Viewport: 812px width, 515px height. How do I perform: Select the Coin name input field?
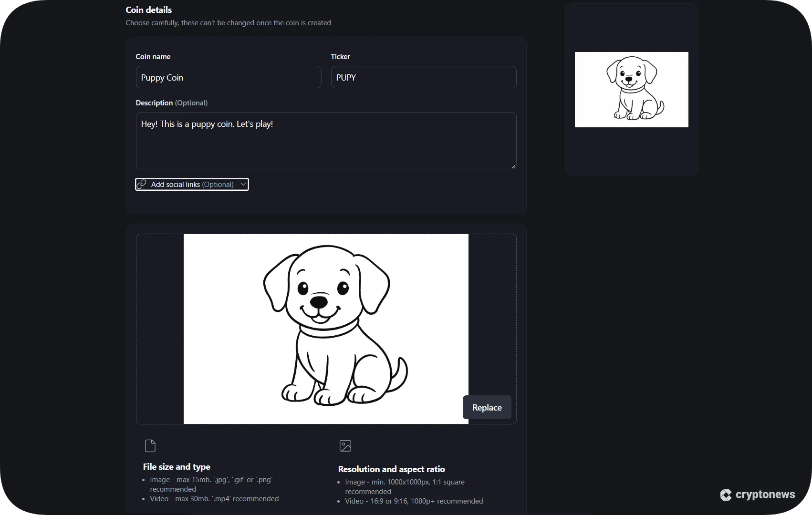tap(229, 77)
